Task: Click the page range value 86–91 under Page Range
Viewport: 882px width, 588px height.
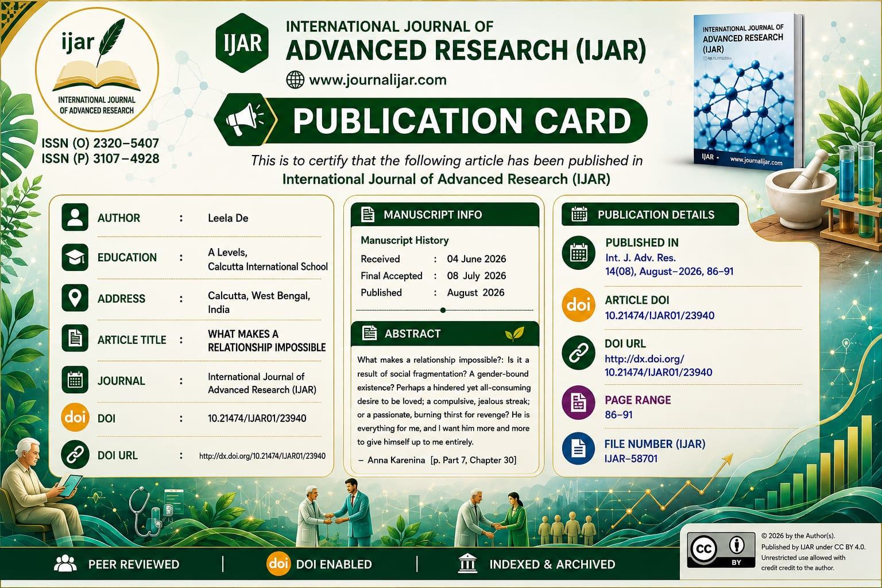Action: tap(619, 415)
